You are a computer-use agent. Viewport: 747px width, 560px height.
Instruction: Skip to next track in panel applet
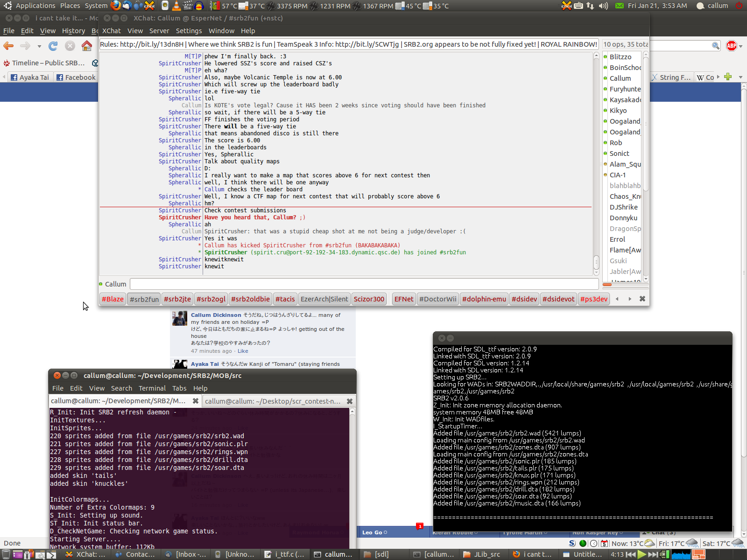(x=653, y=554)
